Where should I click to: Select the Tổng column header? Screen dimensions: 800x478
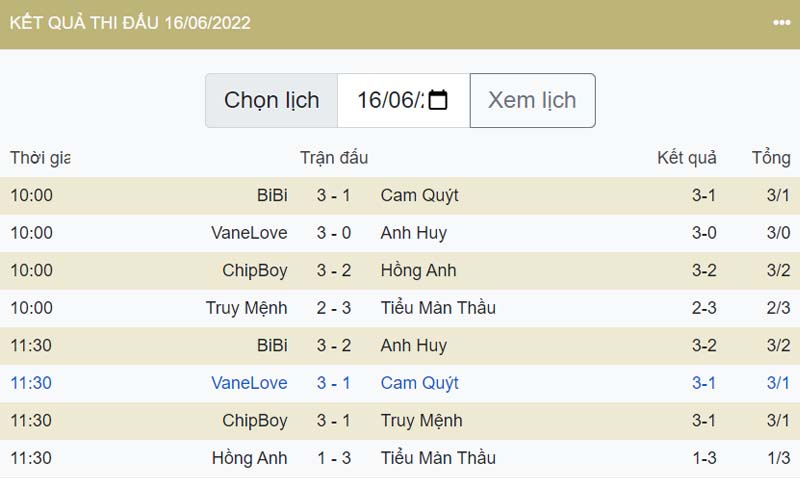[771, 158]
